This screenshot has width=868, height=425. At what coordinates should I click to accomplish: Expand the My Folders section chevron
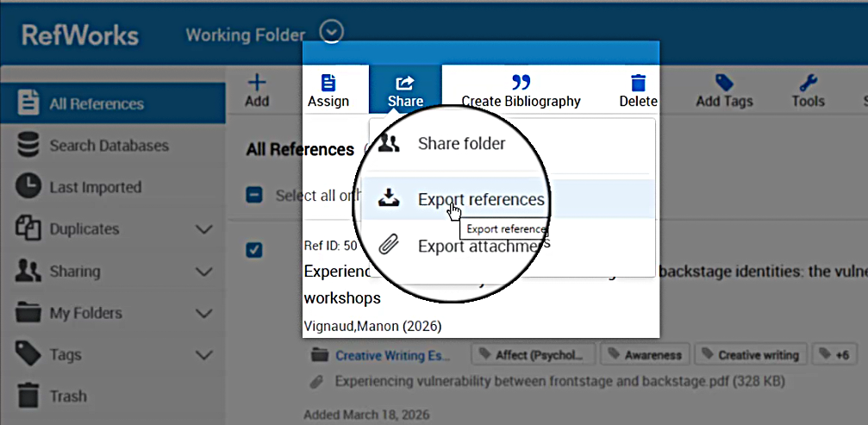click(204, 313)
